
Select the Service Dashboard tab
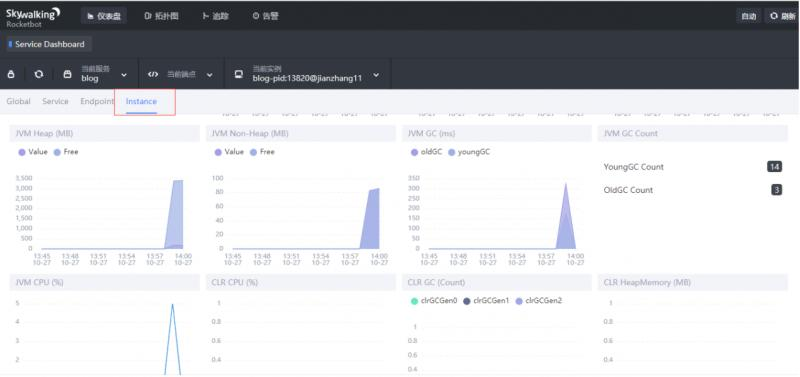point(49,44)
